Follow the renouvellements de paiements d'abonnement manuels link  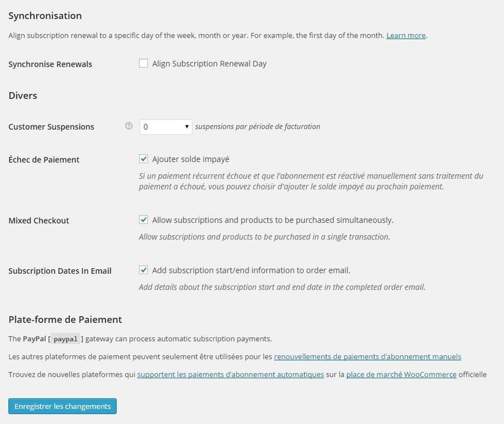pos(367,356)
